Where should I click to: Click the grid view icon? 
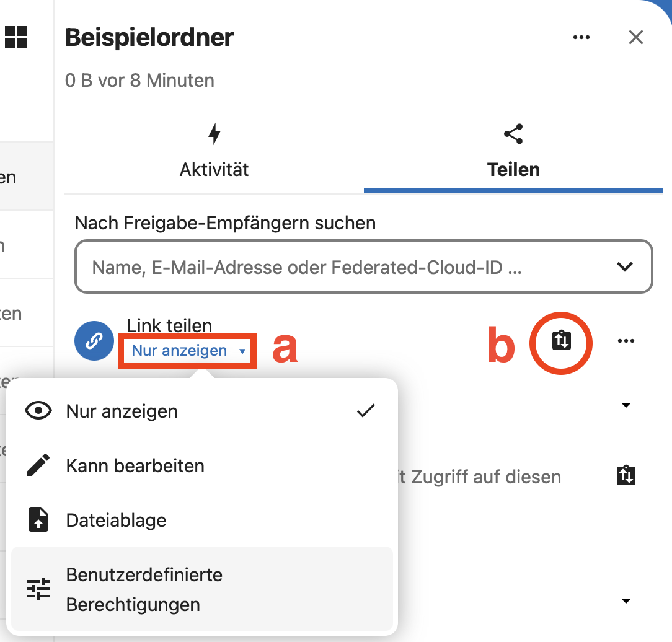16,37
